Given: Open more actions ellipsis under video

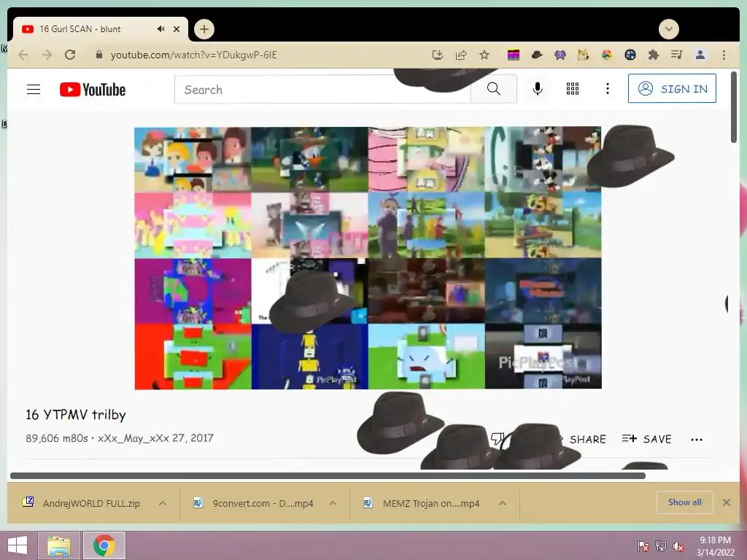Looking at the screenshot, I should [x=697, y=440].
